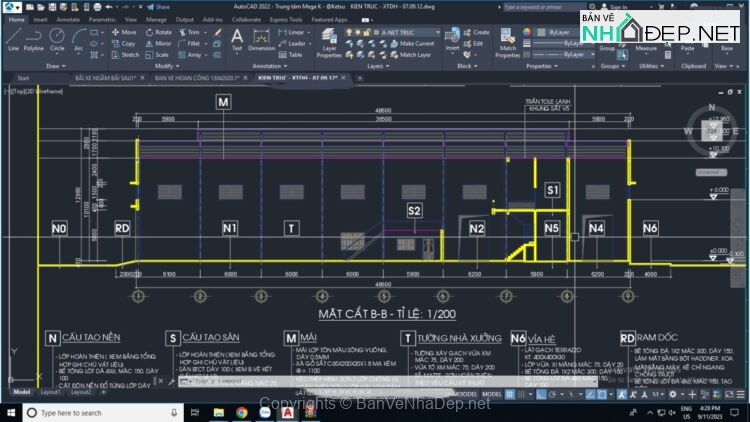Open Chrome from the taskbar

(242, 412)
